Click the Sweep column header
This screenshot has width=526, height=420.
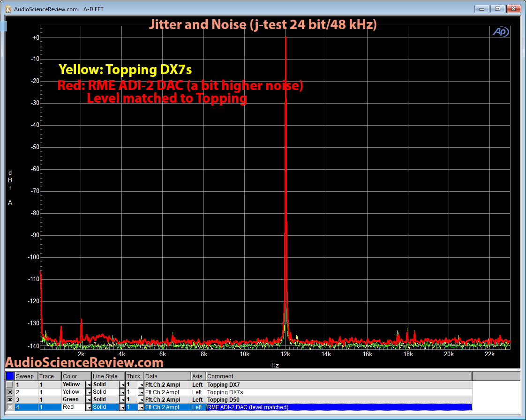pyautogui.click(x=26, y=376)
